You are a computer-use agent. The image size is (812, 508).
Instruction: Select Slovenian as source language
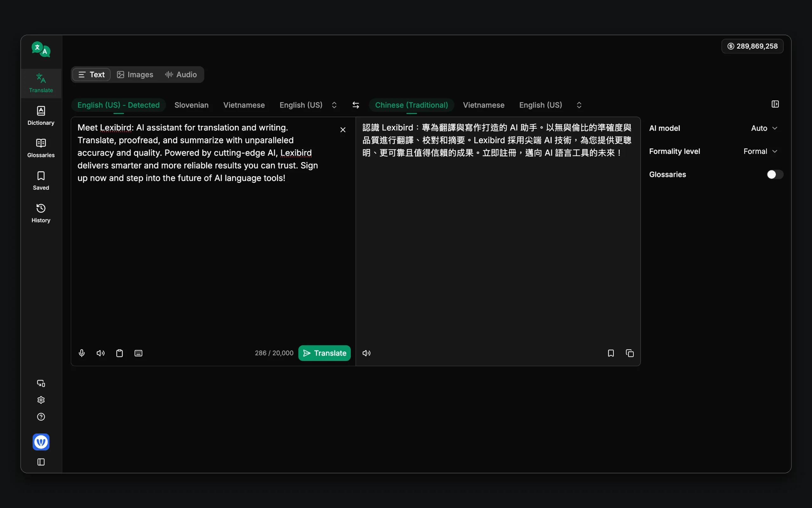click(191, 105)
